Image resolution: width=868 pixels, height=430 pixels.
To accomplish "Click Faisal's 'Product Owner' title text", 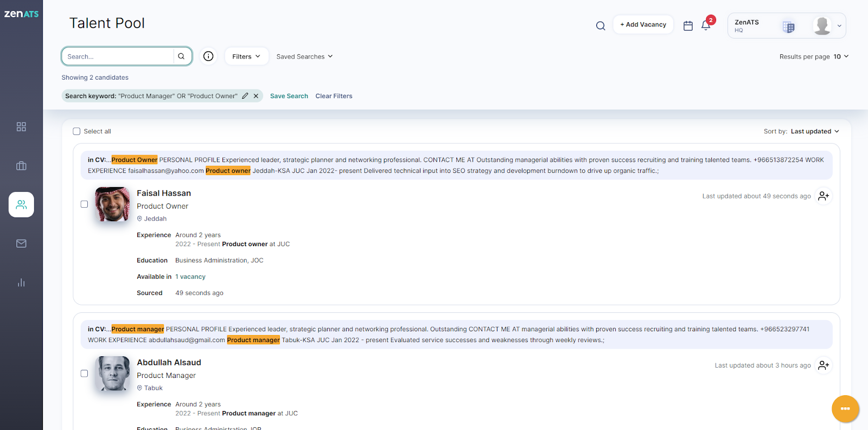I will (x=162, y=206).
